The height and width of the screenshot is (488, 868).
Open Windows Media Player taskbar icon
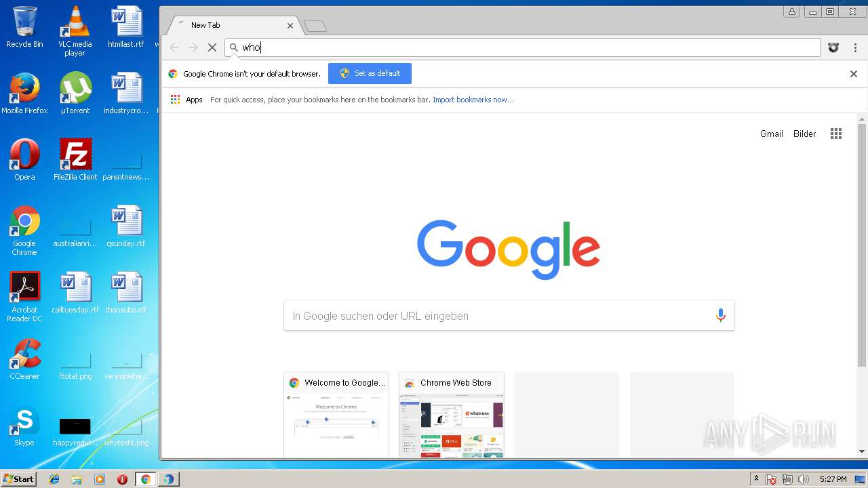[x=100, y=479]
